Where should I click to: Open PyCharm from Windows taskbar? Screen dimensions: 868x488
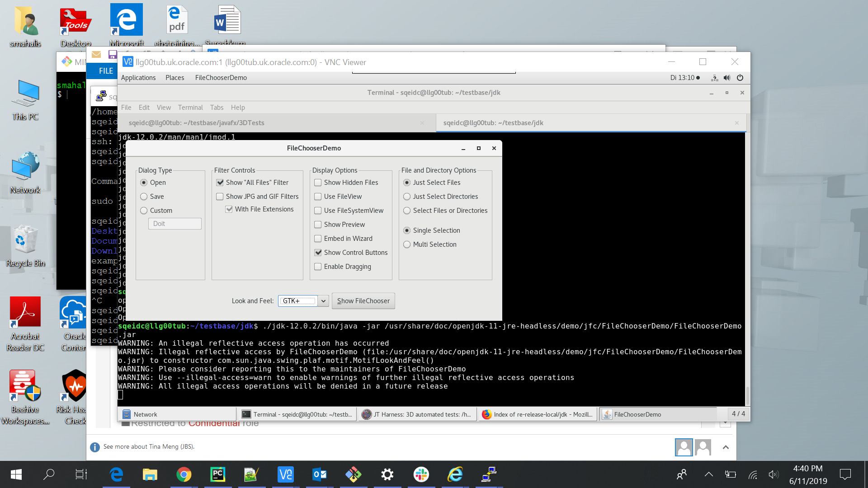(x=217, y=474)
